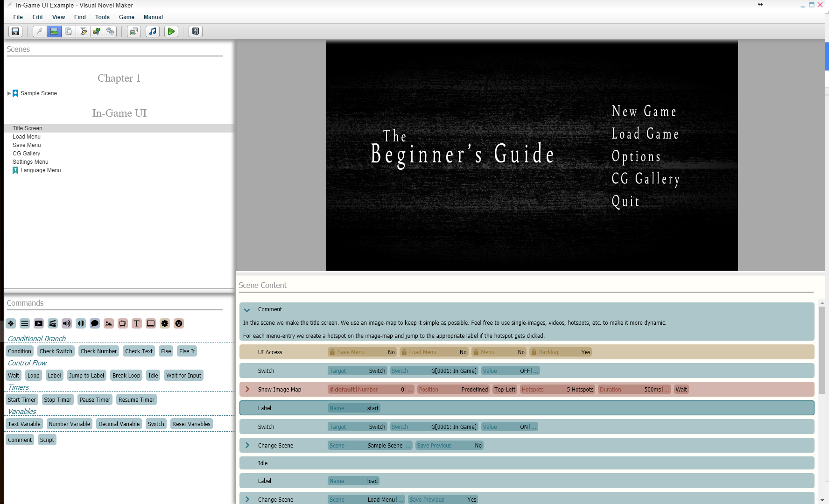Select the screen command category icon
This screenshot has height=504, width=829.
[x=151, y=323]
